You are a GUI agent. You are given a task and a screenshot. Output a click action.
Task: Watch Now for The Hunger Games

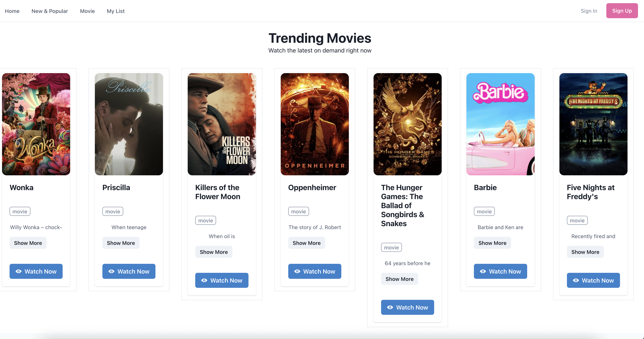[x=408, y=307]
